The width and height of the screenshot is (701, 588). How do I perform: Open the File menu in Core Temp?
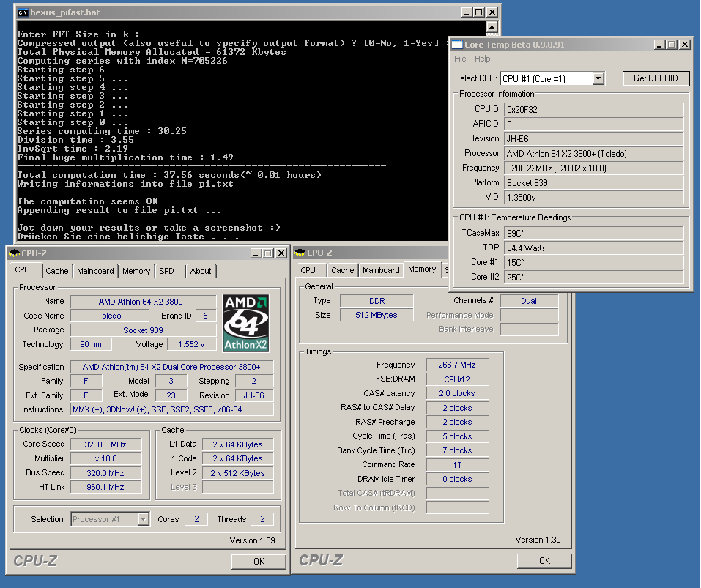point(460,59)
